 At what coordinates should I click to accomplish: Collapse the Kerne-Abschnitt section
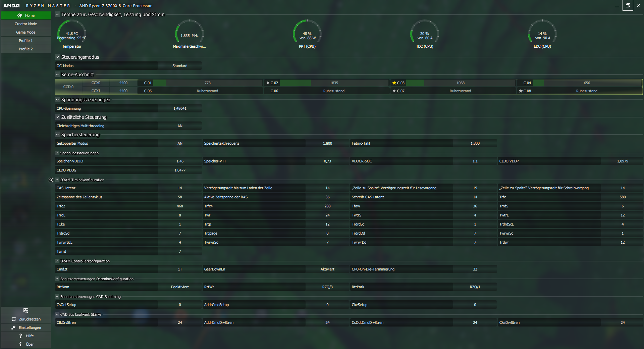coord(57,74)
